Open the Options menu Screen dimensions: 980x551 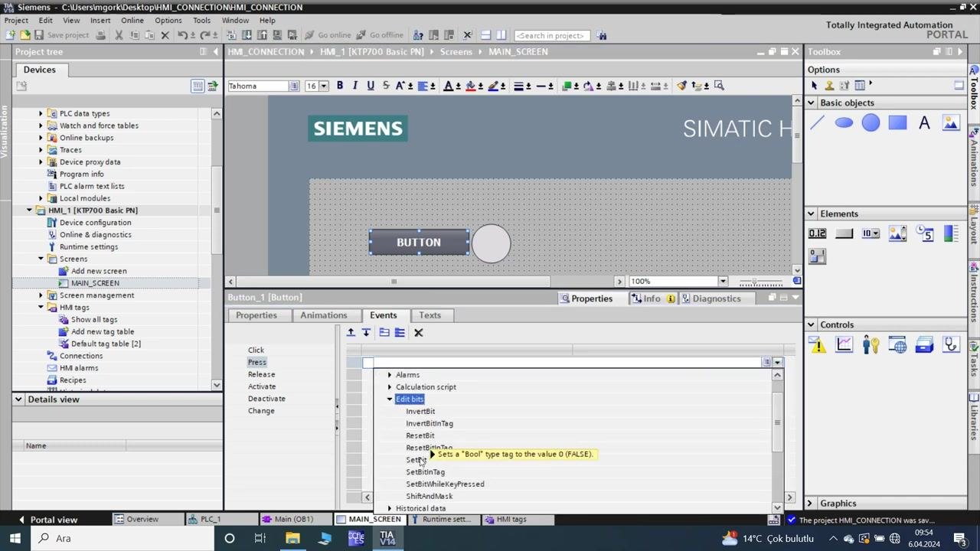pyautogui.click(x=168, y=21)
